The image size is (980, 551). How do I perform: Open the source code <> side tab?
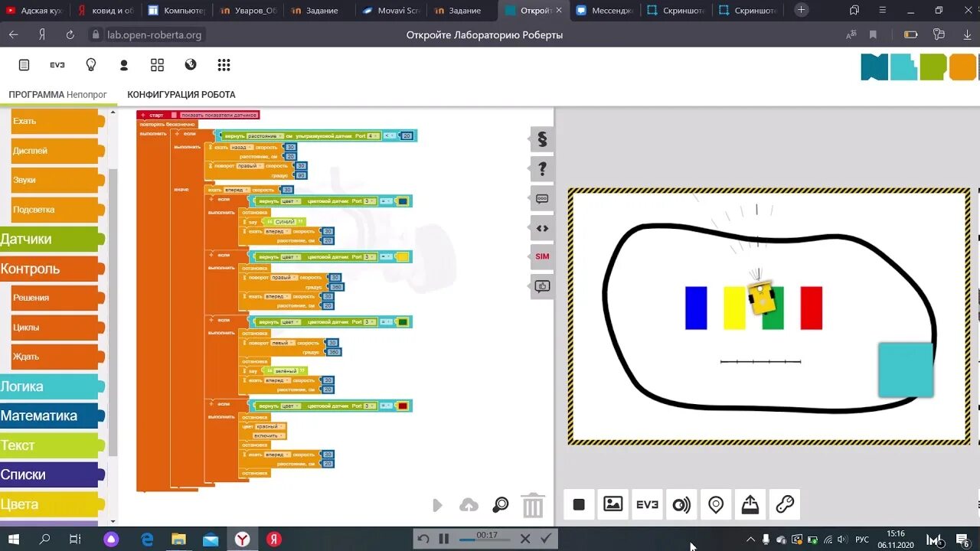point(542,227)
